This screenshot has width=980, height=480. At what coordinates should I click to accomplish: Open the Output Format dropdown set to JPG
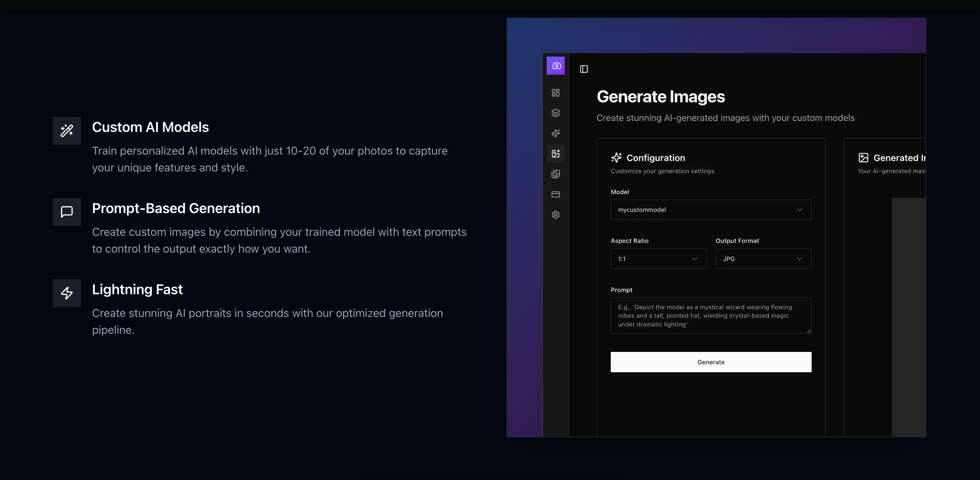click(x=763, y=259)
